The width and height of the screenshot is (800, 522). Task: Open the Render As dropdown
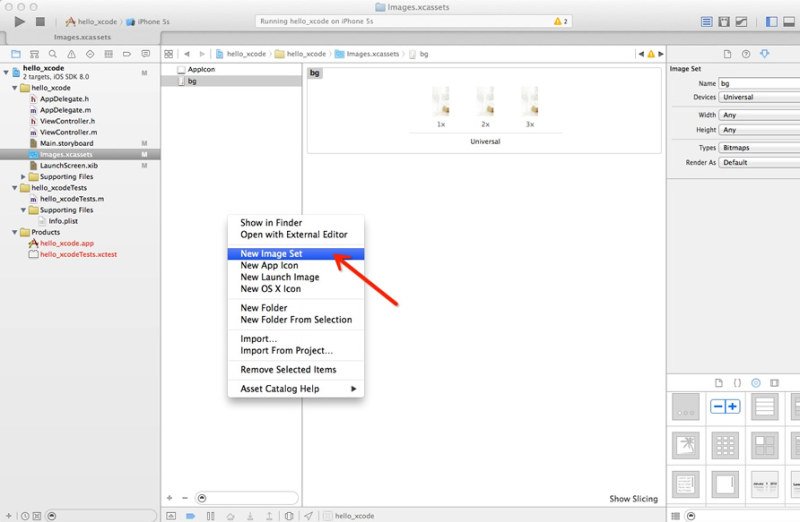tap(759, 162)
